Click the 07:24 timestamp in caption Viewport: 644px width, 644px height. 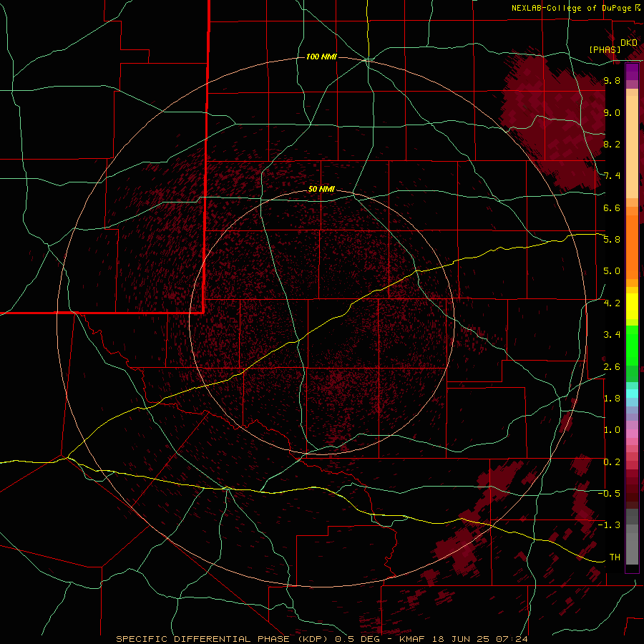tap(512, 639)
